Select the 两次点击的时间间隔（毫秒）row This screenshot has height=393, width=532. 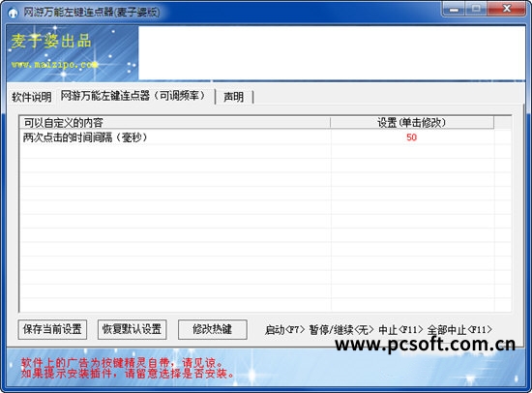(265, 137)
